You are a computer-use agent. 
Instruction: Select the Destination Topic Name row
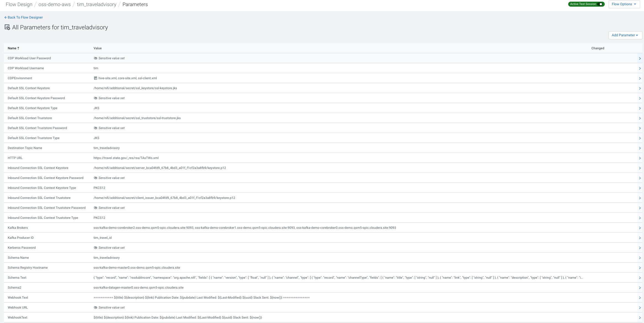click(25, 148)
